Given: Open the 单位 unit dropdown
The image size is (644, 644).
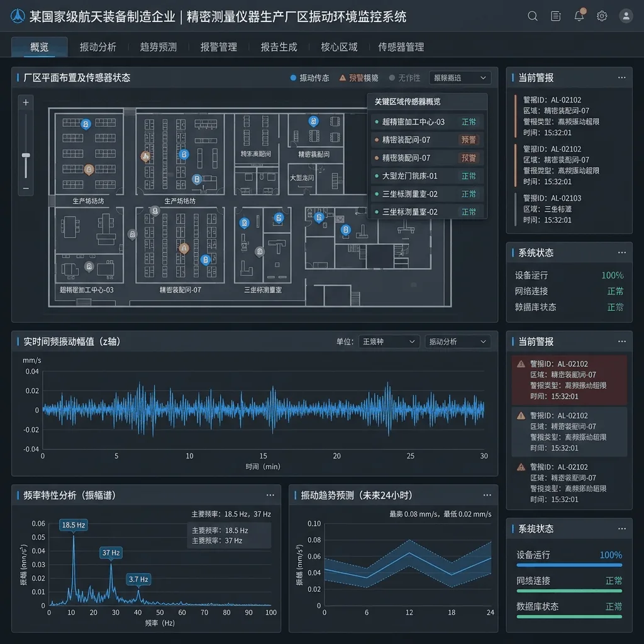Looking at the screenshot, I should [x=389, y=341].
